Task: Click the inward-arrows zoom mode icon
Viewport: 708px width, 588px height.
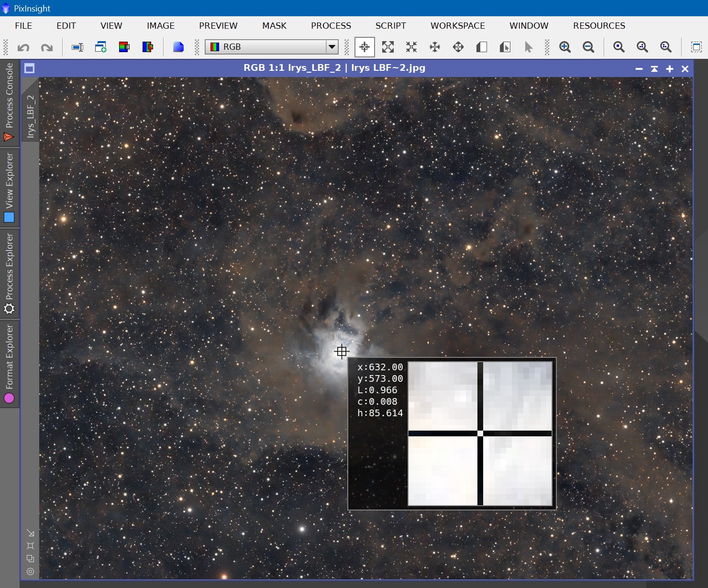Action: (x=411, y=47)
